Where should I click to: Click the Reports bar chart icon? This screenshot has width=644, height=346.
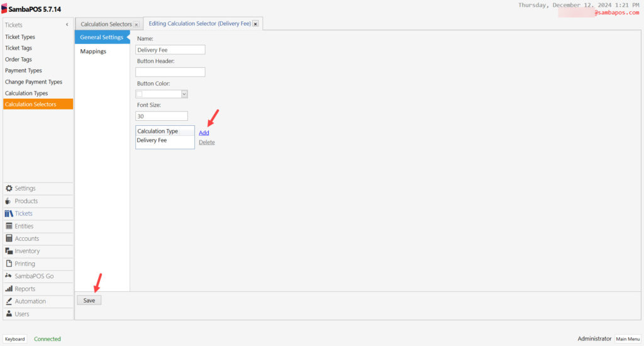click(9, 289)
